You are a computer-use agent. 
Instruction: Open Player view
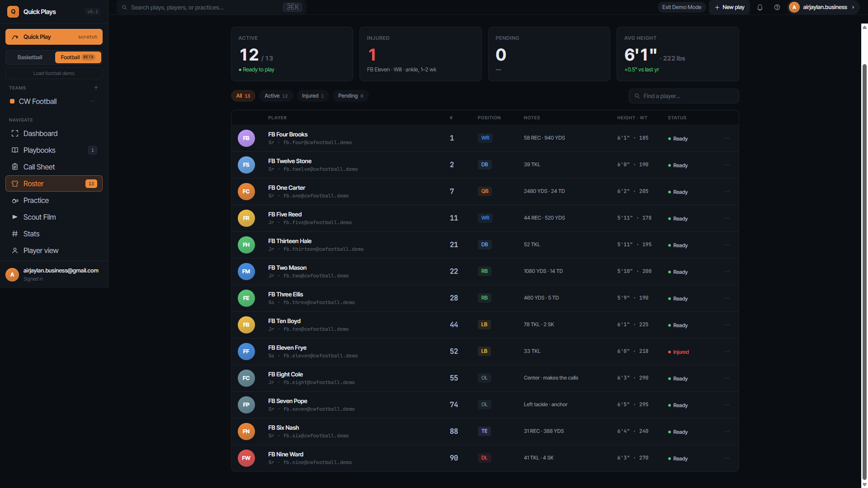(x=54, y=251)
